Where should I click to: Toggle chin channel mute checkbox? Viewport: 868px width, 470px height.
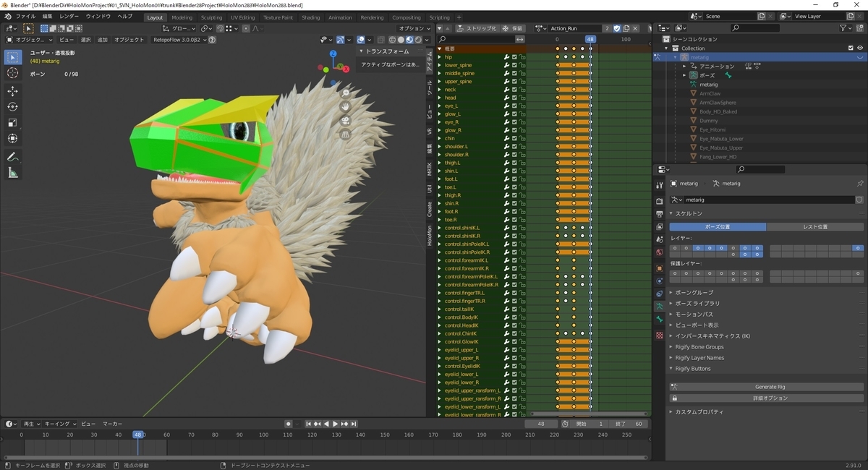[514, 138]
